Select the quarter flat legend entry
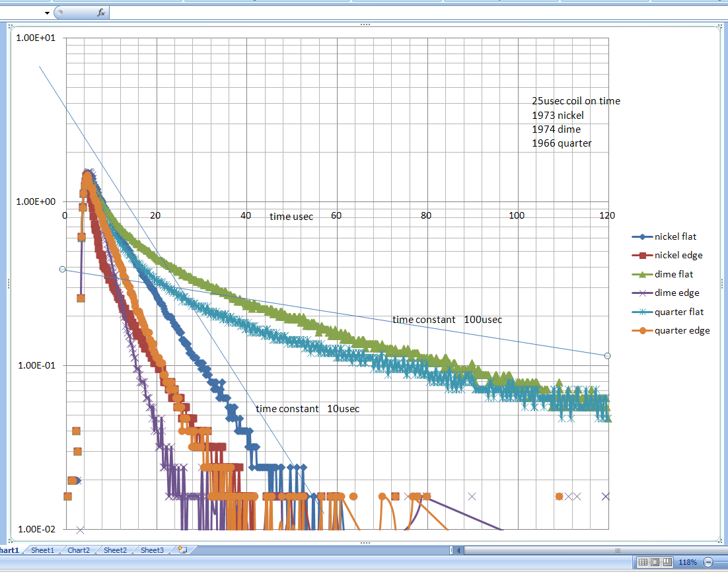Screen dimensions: 728x574 (668, 312)
